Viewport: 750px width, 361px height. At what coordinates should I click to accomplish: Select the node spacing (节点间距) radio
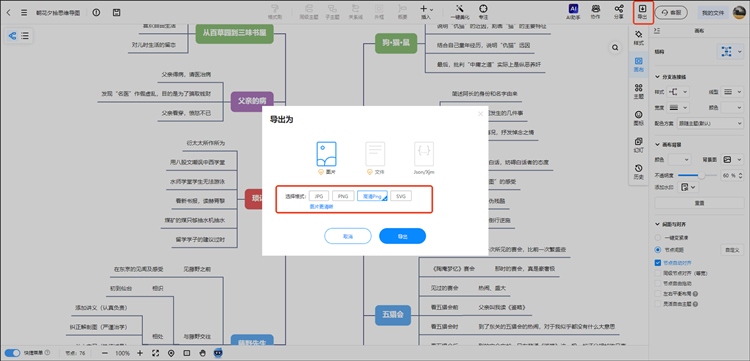658,250
